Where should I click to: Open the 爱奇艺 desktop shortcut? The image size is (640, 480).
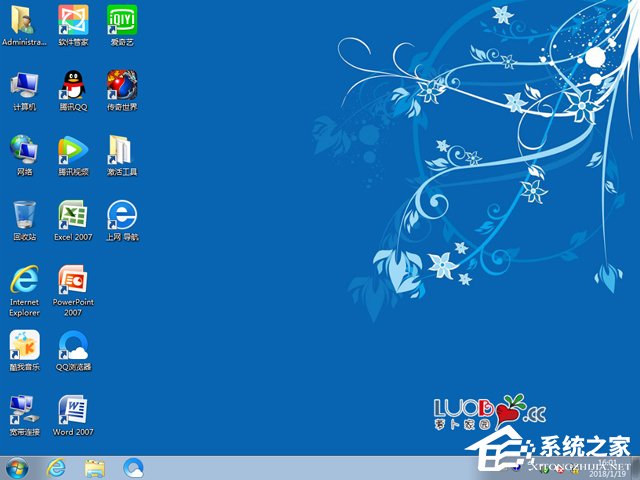[122, 20]
